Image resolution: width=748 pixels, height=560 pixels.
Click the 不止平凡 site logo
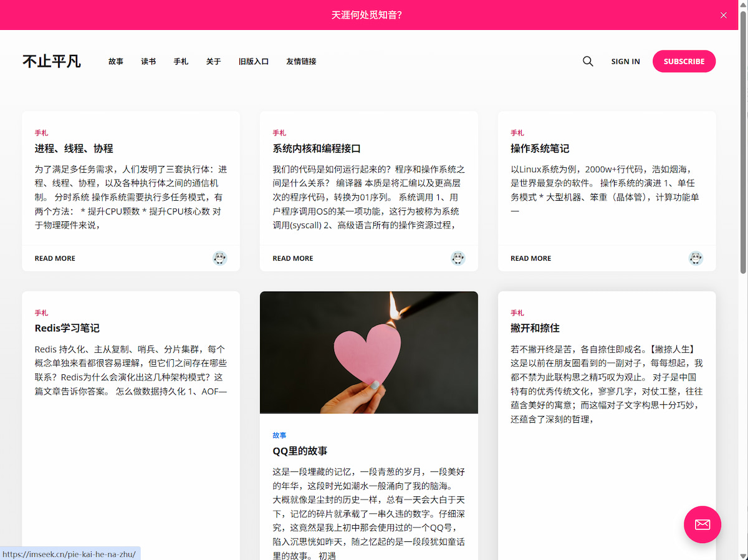point(52,61)
